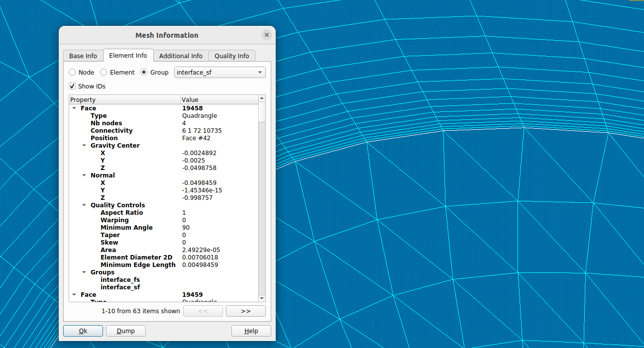Uncheck the Show IDs checkbox
Viewport: 644px width, 348px height.
click(73, 86)
